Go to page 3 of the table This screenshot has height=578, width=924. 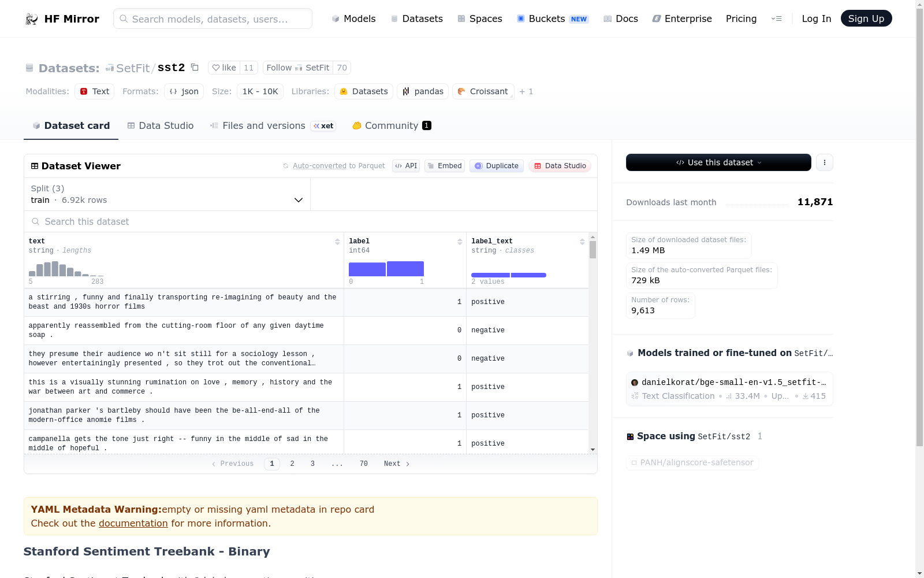pos(312,464)
